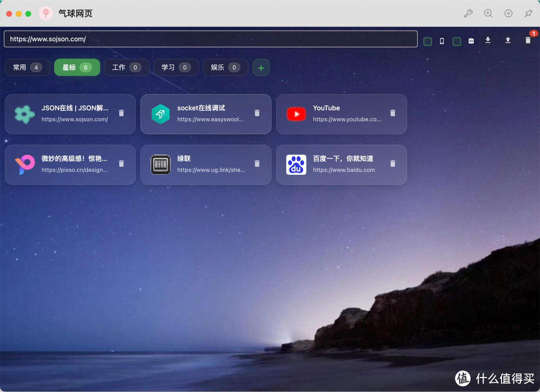This screenshot has height=392, width=540.
Task: Open the 学习 tab
Action: coord(176,67)
